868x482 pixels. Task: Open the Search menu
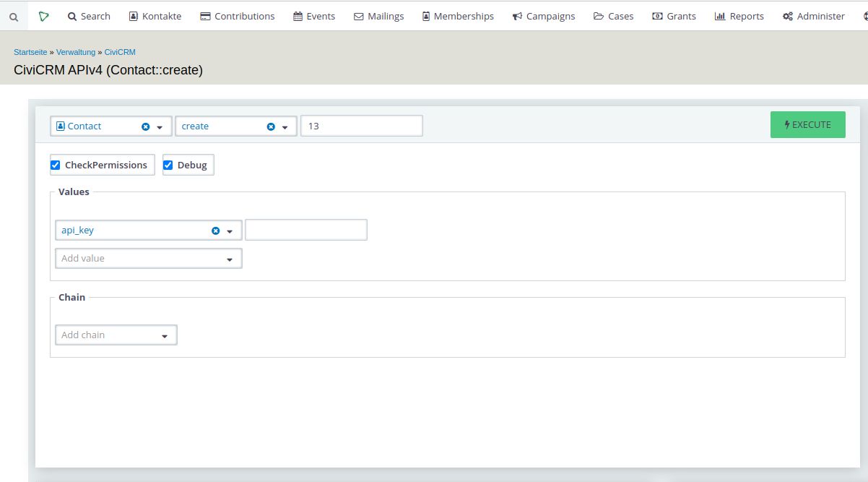coord(89,16)
